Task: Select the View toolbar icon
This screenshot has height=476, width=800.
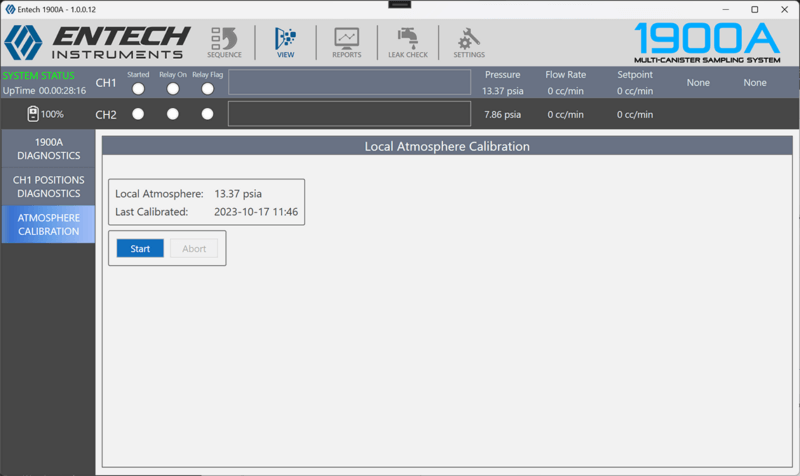Action: point(285,42)
